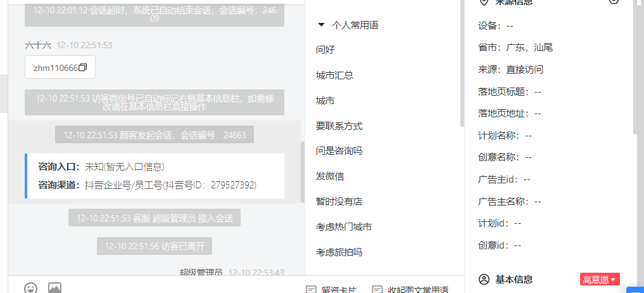Open the emoji picker
The height and width of the screenshot is (293, 644).
[x=31, y=288]
